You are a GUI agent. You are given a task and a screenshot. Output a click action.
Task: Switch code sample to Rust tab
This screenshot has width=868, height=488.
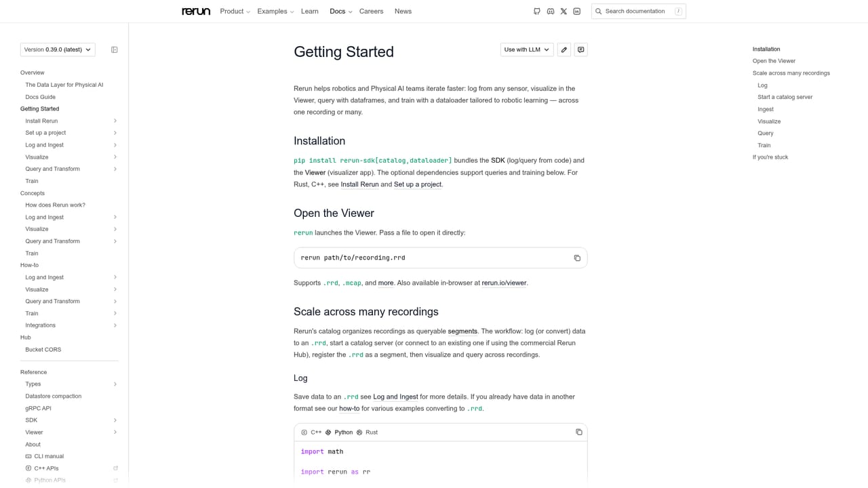367,432
